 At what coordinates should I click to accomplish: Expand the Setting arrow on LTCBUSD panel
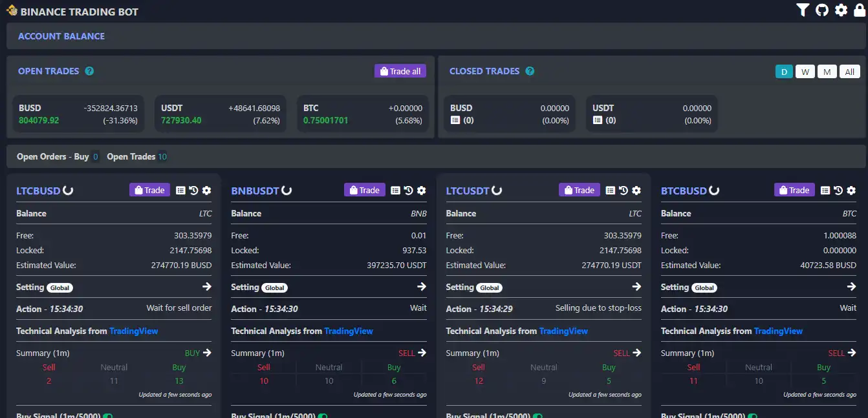point(206,286)
